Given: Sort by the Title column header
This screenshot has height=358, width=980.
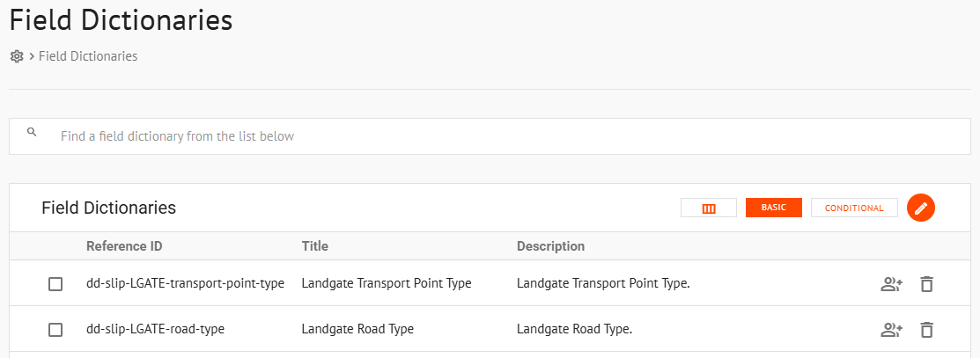Looking at the screenshot, I should (315, 246).
